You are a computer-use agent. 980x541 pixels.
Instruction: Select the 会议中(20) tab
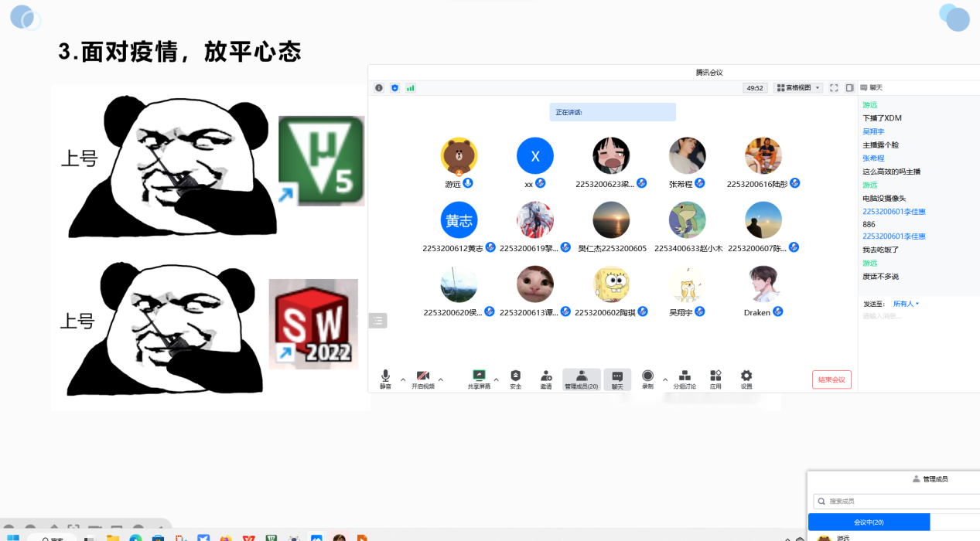869,522
